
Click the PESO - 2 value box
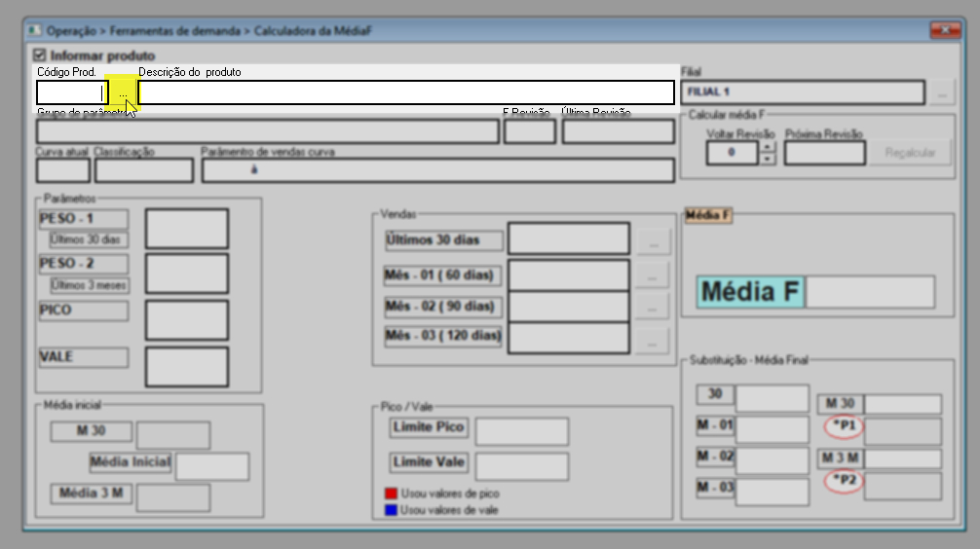(187, 274)
